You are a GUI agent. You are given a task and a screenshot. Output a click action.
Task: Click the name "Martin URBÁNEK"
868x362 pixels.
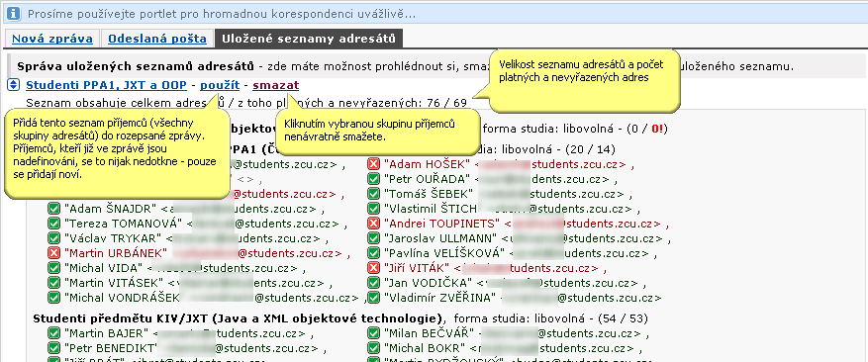pos(116,253)
